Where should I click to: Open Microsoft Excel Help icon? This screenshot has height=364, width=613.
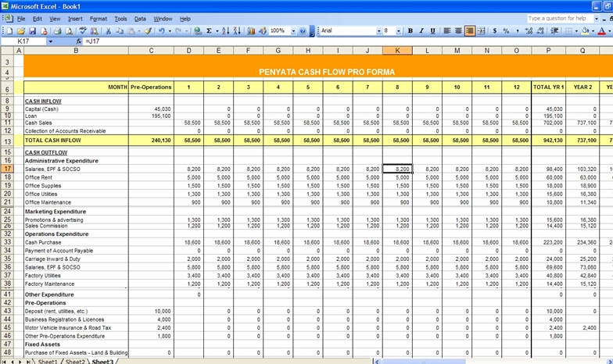tap(303, 31)
